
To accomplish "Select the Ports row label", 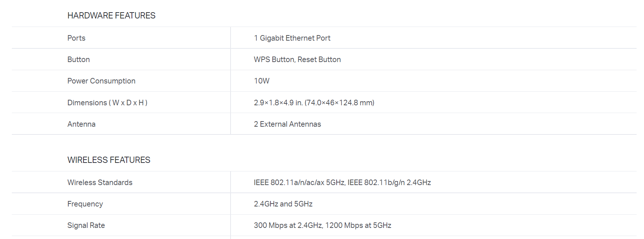I will click(76, 38).
